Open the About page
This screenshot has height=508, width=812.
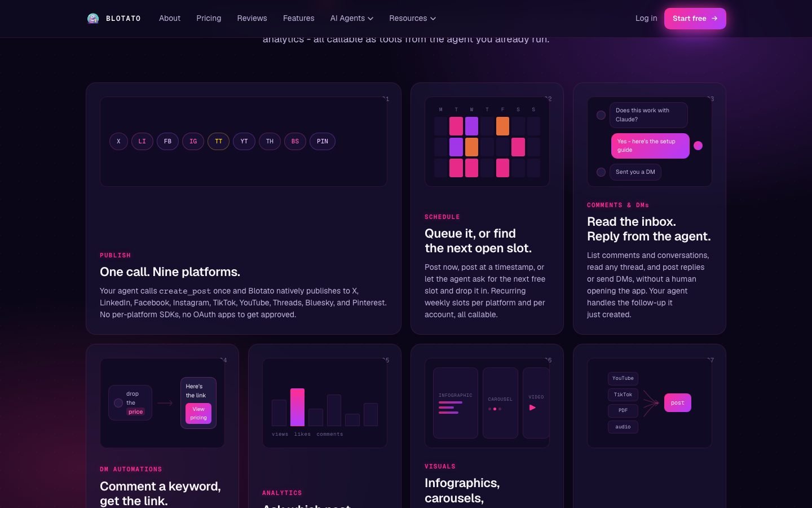[x=170, y=19]
